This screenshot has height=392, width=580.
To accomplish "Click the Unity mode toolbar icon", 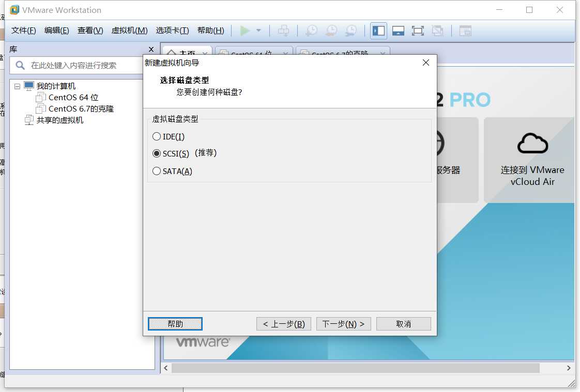I will [437, 30].
